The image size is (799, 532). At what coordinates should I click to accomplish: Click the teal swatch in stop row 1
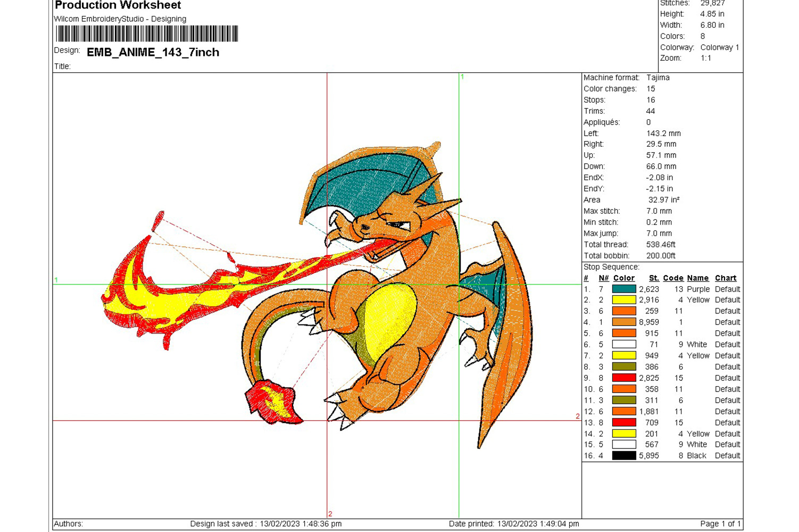[x=624, y=289]
